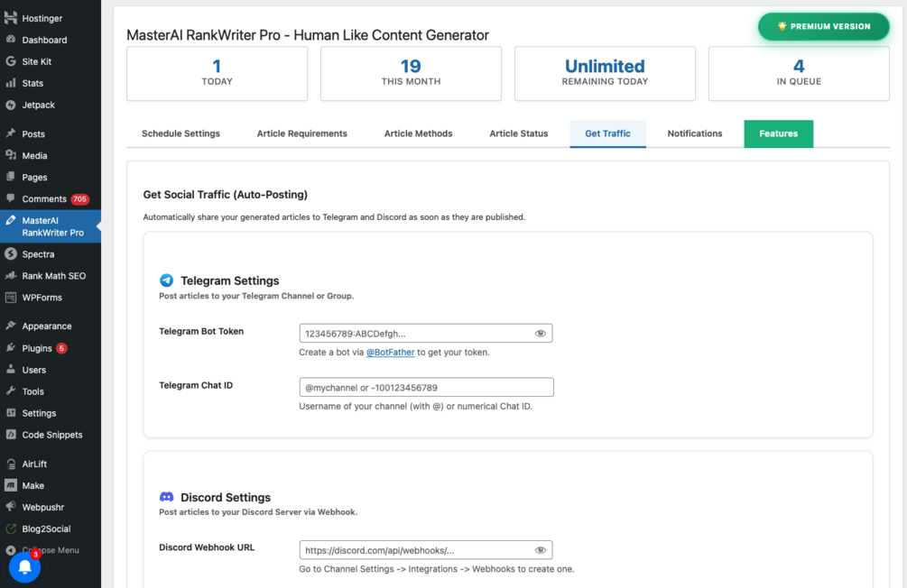Viewport: 907px width, 588px height.
Task: Show the Telegram Bot Token value
Action: pos(541,334)
